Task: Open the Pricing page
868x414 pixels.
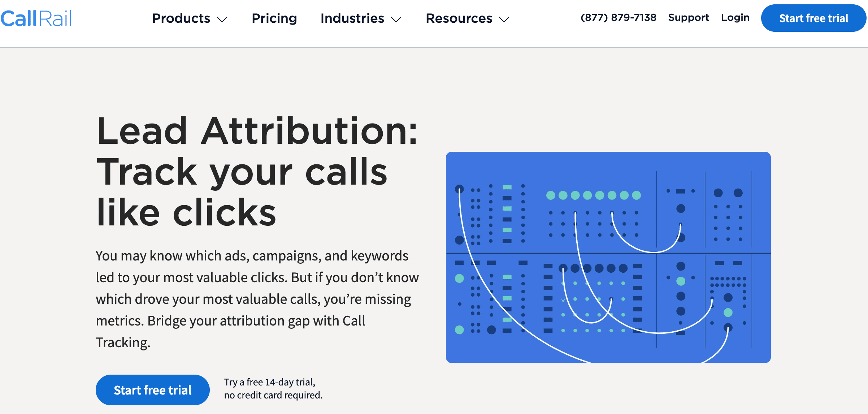Action: pos(274,18)
